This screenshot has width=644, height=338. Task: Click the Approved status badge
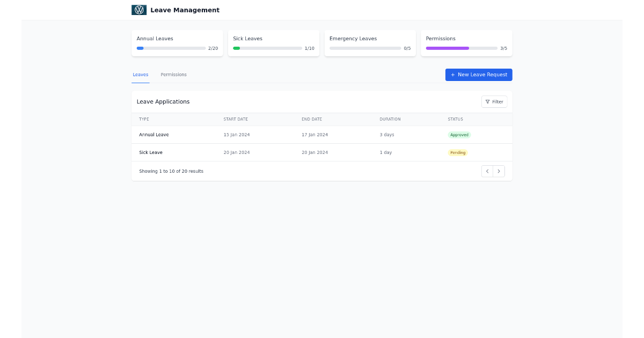click(459, 135)
